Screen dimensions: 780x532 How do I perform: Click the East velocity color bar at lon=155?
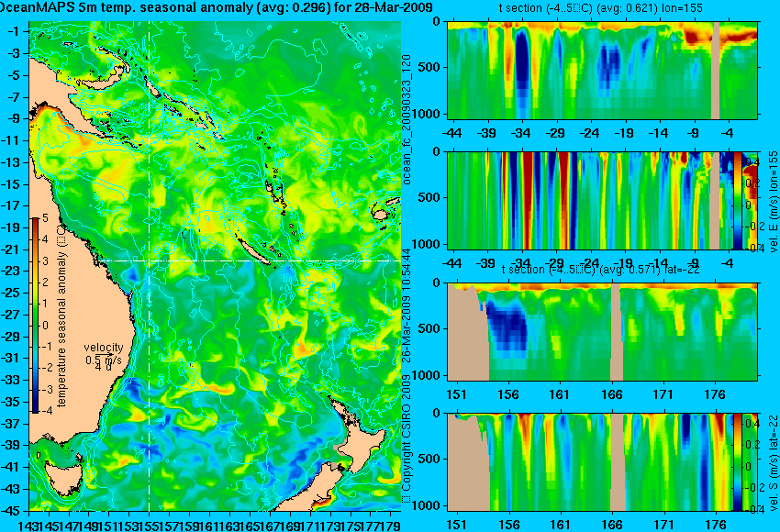click(738, 200)
